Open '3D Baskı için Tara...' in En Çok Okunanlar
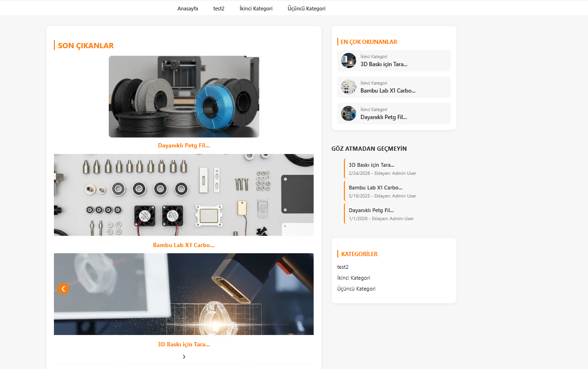The height and width of the screenshot is (369, 588). click(x=384, y=64)
